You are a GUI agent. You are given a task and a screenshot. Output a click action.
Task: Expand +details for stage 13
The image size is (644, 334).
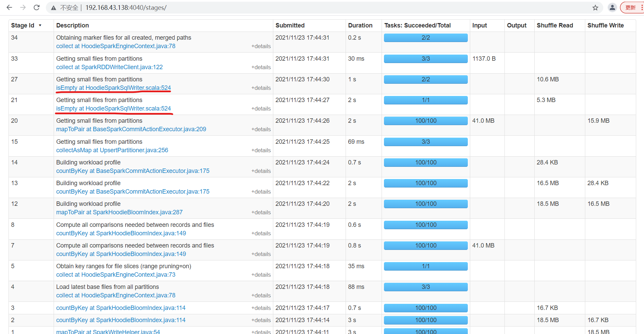261,192
